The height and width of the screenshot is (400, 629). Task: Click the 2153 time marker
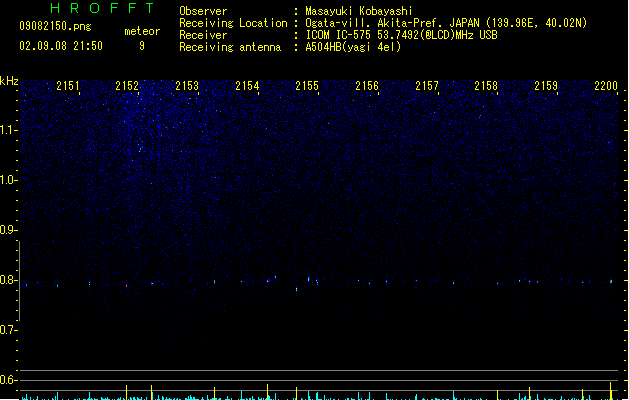click(x=187, y=86)
